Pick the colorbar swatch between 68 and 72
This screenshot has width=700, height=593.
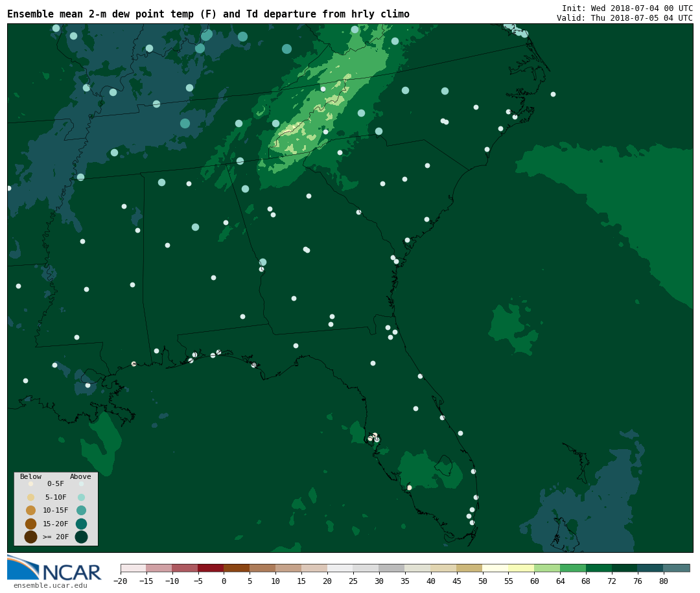click(x=599, y=568)
